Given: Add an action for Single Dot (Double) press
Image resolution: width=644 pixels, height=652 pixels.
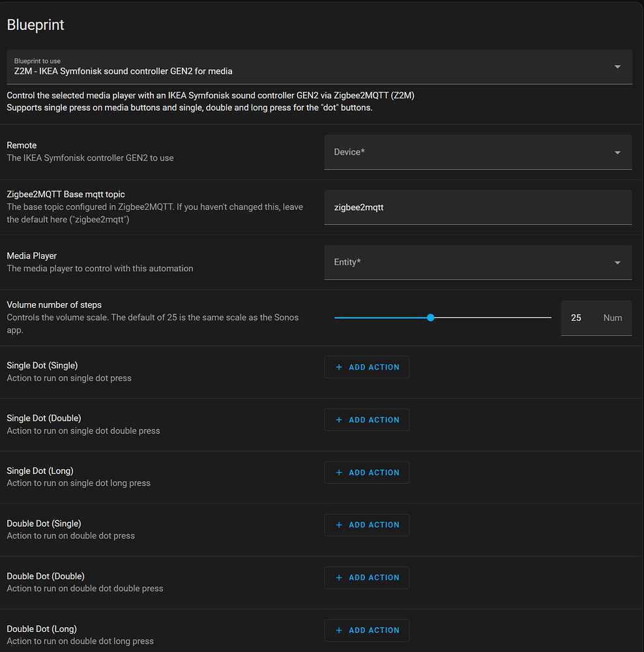Looking at the screenshot, I should (x=366, y=419).
